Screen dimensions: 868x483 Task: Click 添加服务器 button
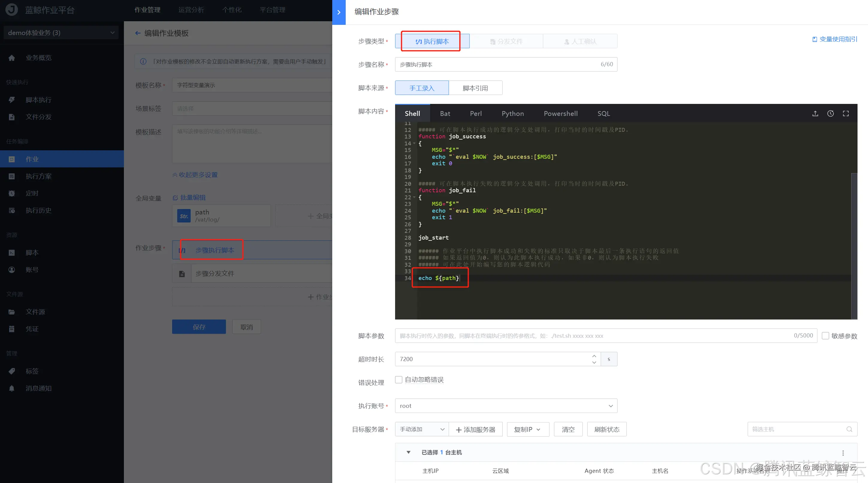coord(475,429)
